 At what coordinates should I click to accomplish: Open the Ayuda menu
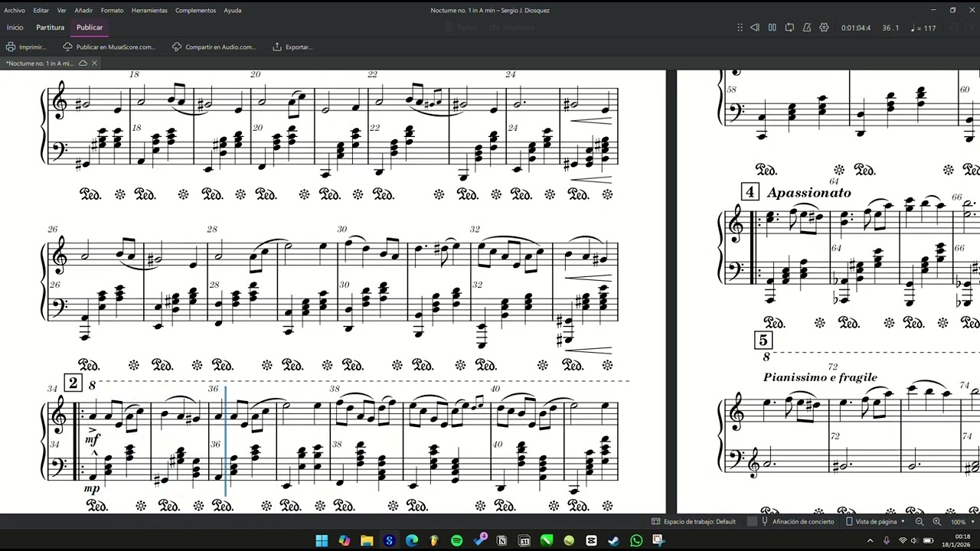click(x=233, y=10)
